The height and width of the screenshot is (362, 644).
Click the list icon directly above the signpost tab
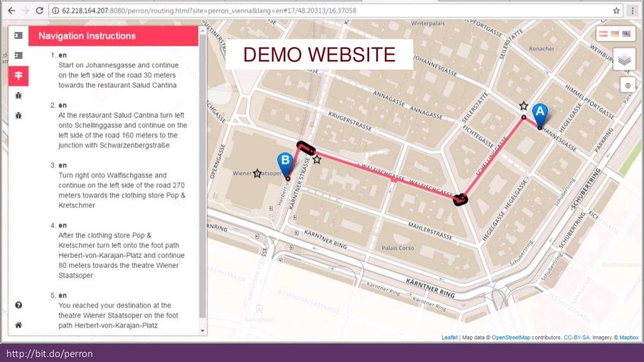point(18,55)
